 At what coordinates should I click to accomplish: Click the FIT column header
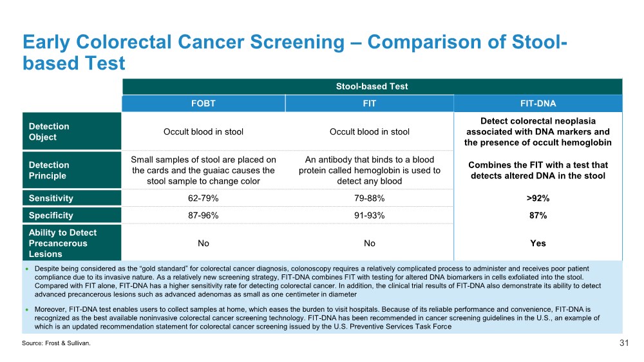pyautogui.click(x=369, y=103)
